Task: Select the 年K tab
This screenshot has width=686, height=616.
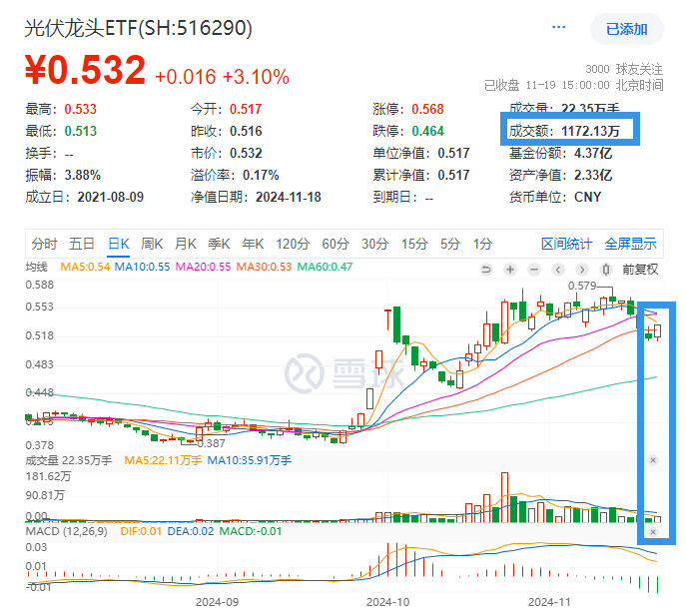Action: pos(253,244)
